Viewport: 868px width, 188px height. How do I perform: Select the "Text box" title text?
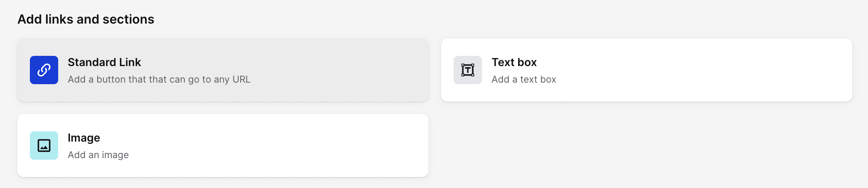pyautogui.click(x=514, y=62)
